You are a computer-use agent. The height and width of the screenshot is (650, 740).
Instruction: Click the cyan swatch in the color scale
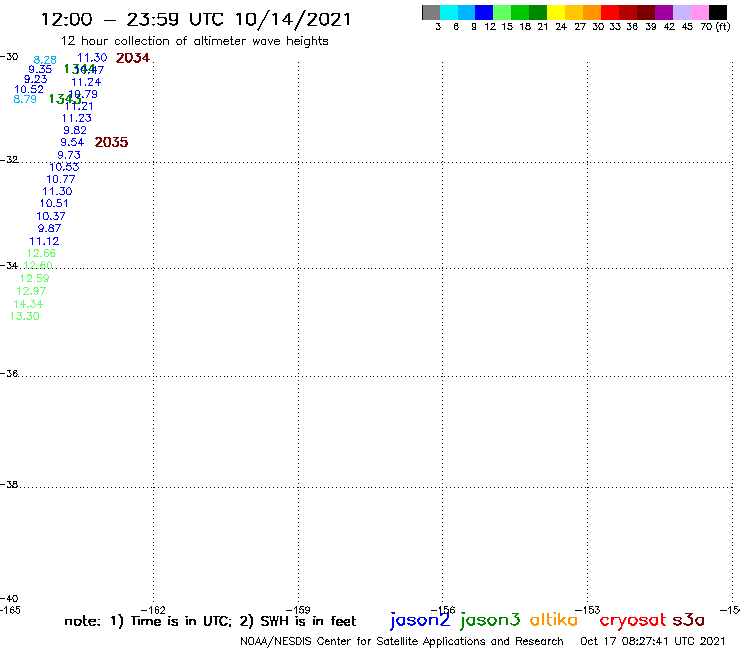coord(448,13)
